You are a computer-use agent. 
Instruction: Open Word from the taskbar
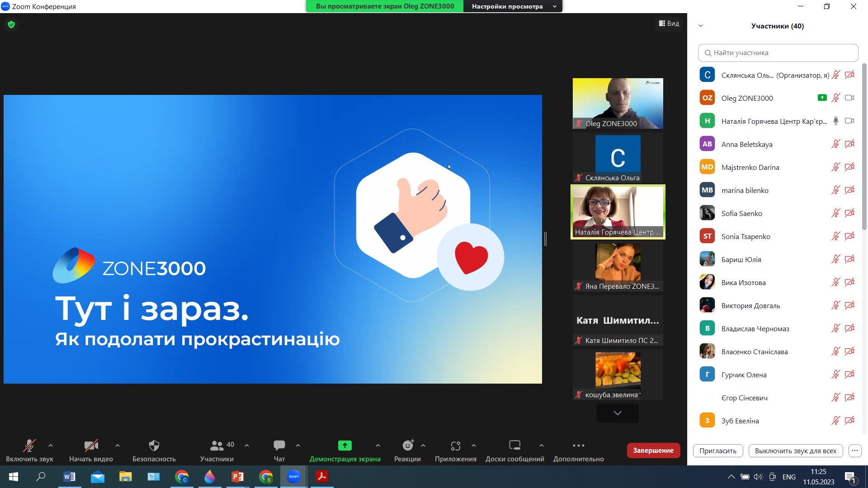click(x=70, y=477)
